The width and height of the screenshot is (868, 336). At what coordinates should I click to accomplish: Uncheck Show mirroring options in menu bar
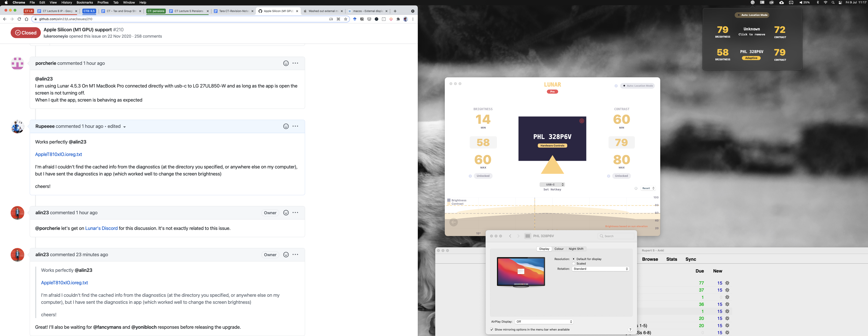[x=492, y=330]
